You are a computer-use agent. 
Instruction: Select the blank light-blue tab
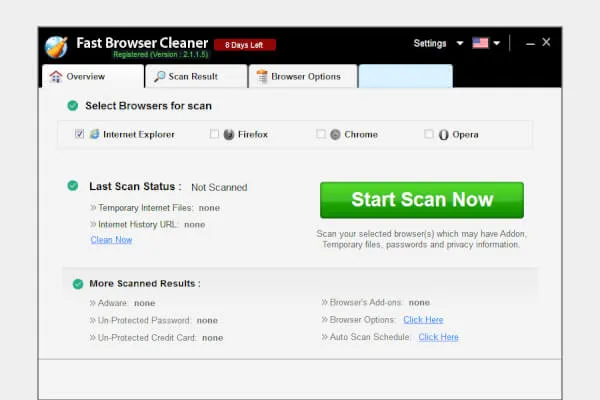(406, 76)
